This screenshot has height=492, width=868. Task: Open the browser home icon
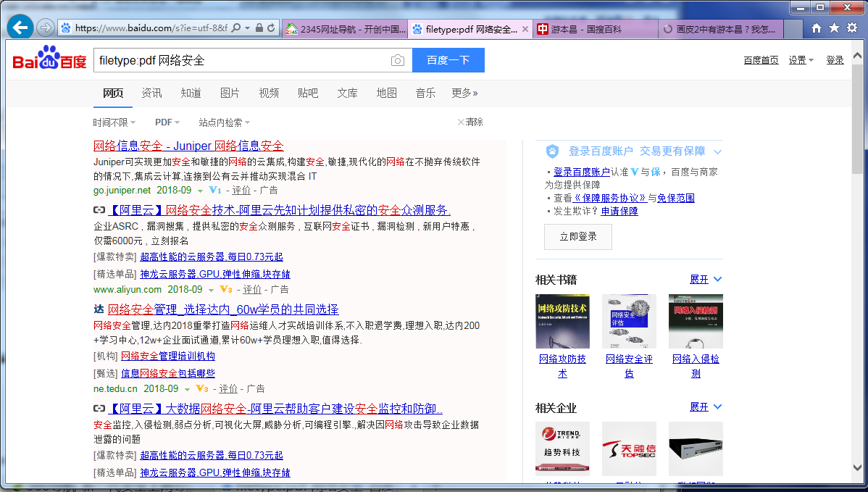816,28
